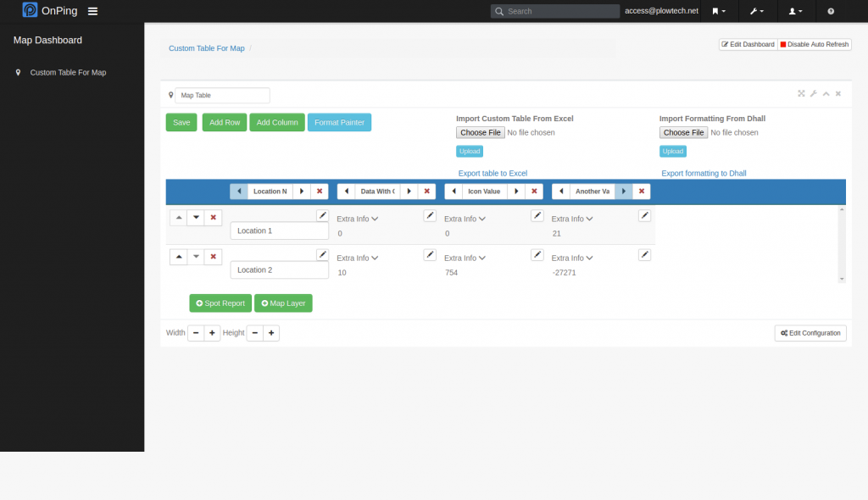The width and height of the screenshot is (868, 500).
Task: Click the green Save button
Action: [181, 122]
